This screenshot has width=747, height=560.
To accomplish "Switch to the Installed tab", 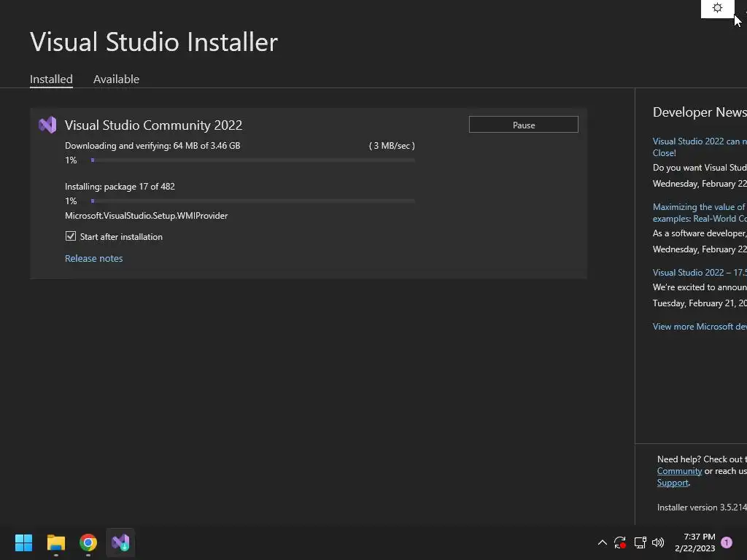I will 51,79.
